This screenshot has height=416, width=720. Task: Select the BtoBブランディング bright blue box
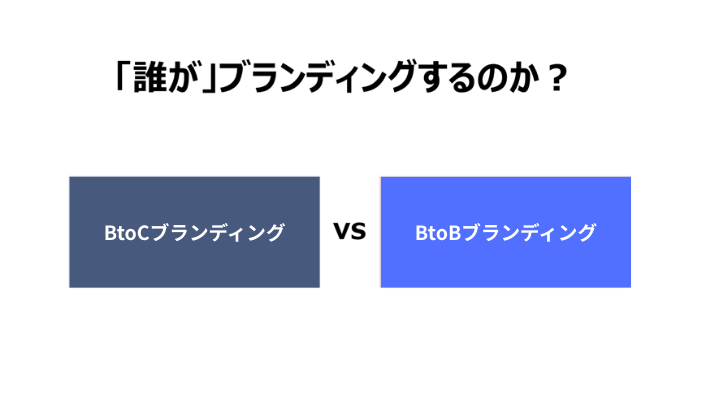506,232
